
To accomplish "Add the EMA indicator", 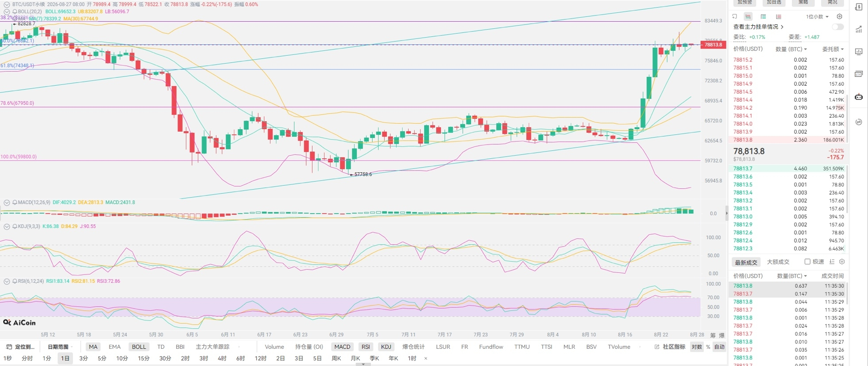I will (114, 347).
